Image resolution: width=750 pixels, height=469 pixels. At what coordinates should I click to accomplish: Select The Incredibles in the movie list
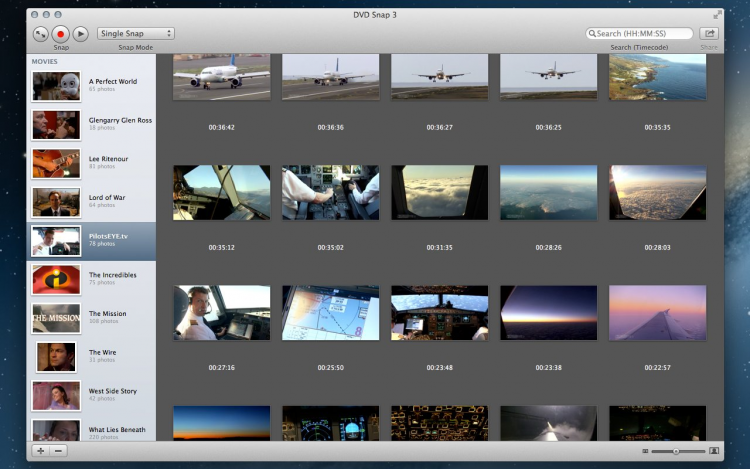[x=91, y=280]
